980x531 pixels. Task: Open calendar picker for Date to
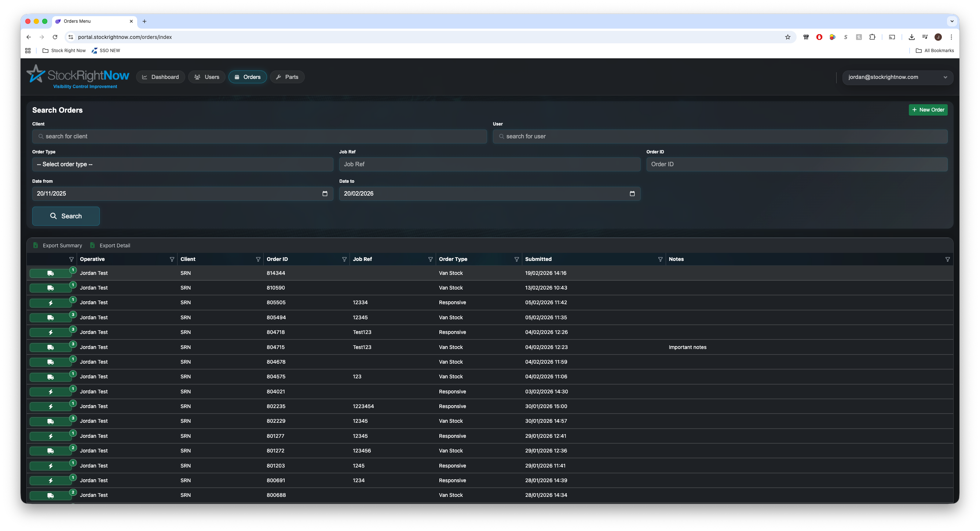click(x=632, y=194)
